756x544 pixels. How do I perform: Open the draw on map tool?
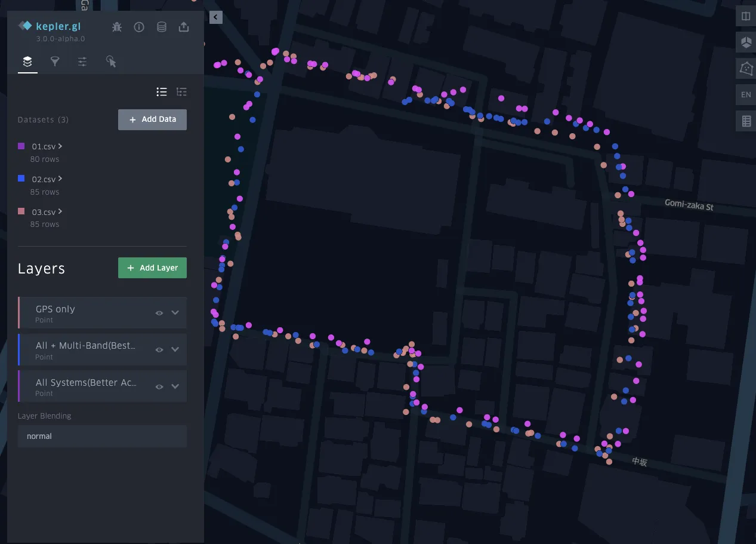click(746, 69)
